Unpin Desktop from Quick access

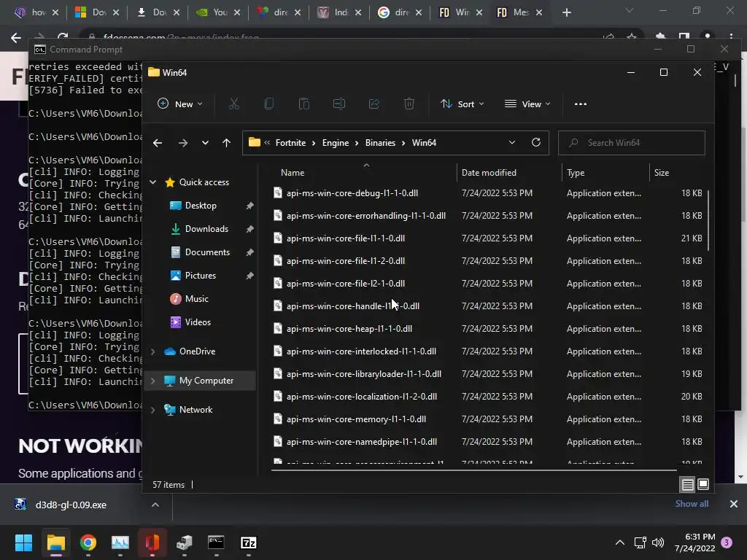click(x=249, y=206)
